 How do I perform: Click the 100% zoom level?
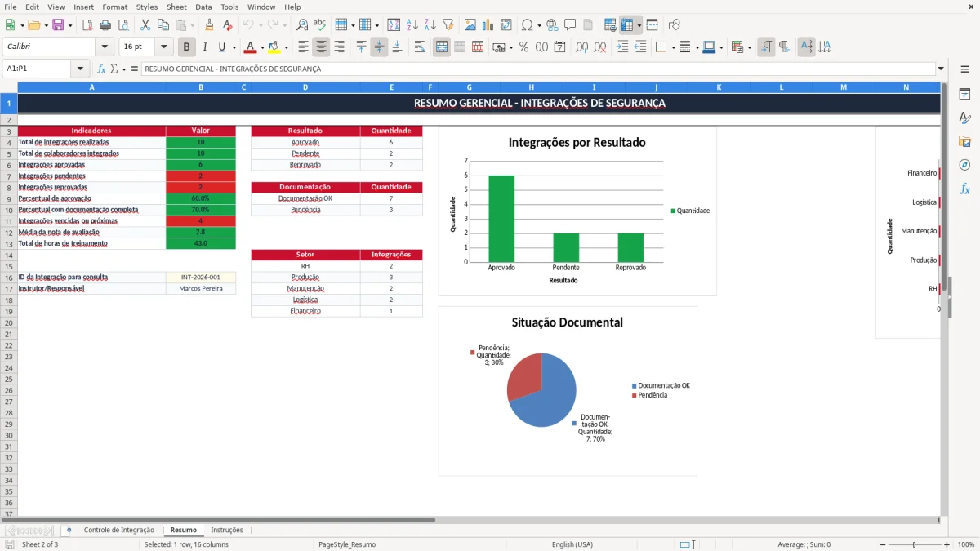pyautogui.click(x=966, y=544)
